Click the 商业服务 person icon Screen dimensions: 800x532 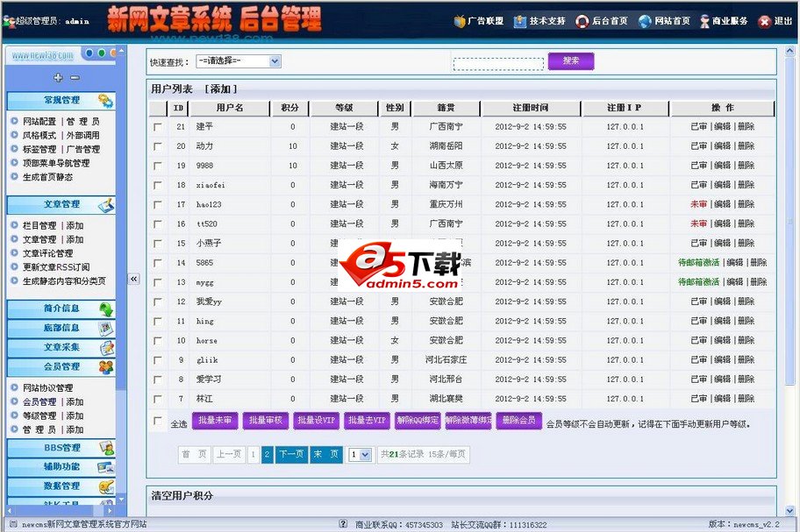click(x=704, y=21)
